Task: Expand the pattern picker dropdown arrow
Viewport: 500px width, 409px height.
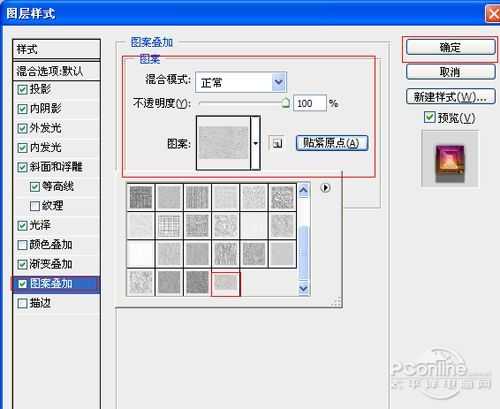Action: tap(256, 143)
